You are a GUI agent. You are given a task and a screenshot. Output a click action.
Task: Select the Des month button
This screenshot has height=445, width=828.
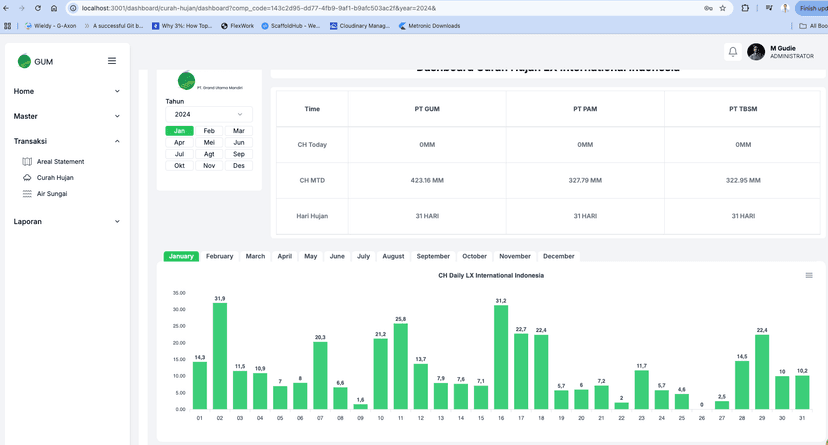pyautogui.click(x=239, y=165)
